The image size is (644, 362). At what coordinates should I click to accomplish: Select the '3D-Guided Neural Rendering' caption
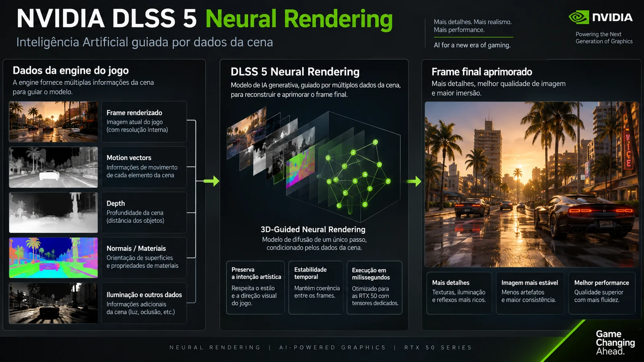click(x=313, y=230)
